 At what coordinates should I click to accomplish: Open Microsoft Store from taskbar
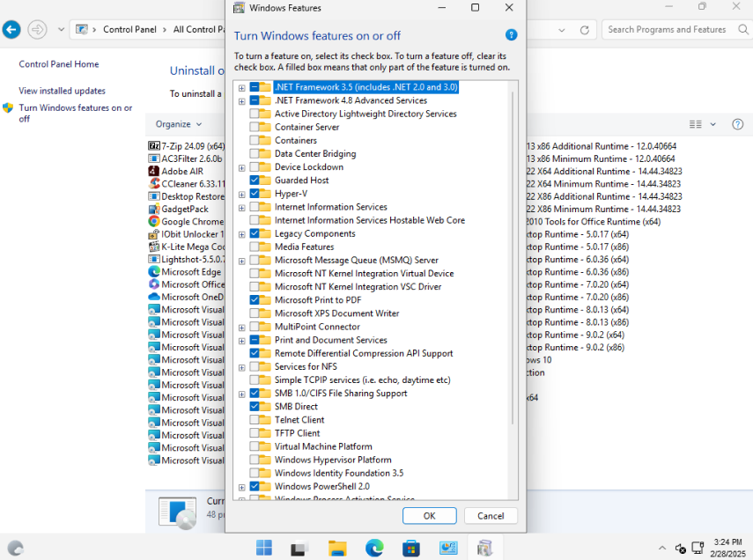[x=411, y=548]
